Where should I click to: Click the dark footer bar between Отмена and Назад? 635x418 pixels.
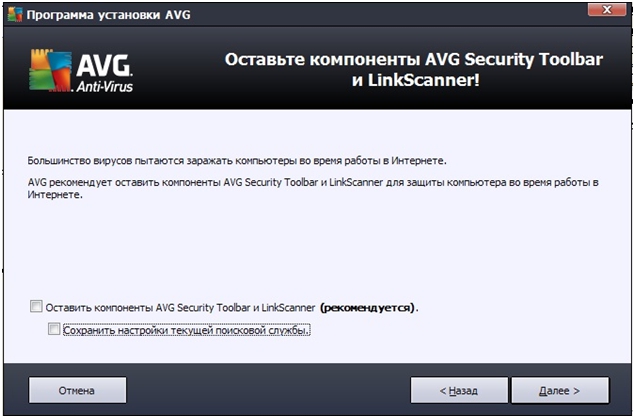[x=268, y=390]
